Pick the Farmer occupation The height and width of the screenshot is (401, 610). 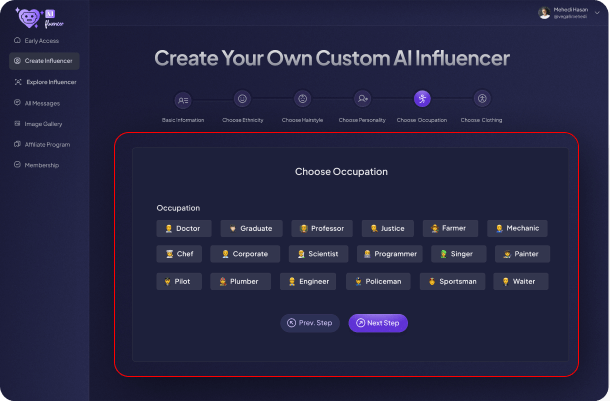point(450,228)
